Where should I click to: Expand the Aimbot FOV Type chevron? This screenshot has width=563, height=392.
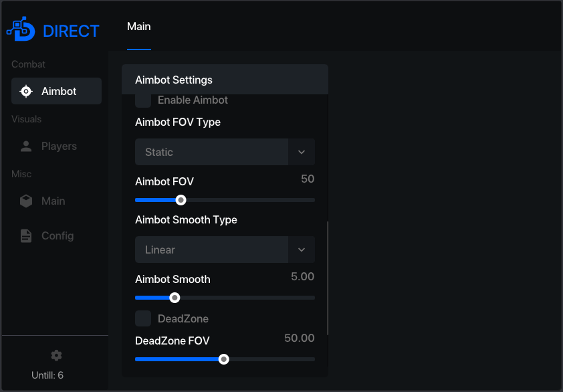tap(302, 152)
